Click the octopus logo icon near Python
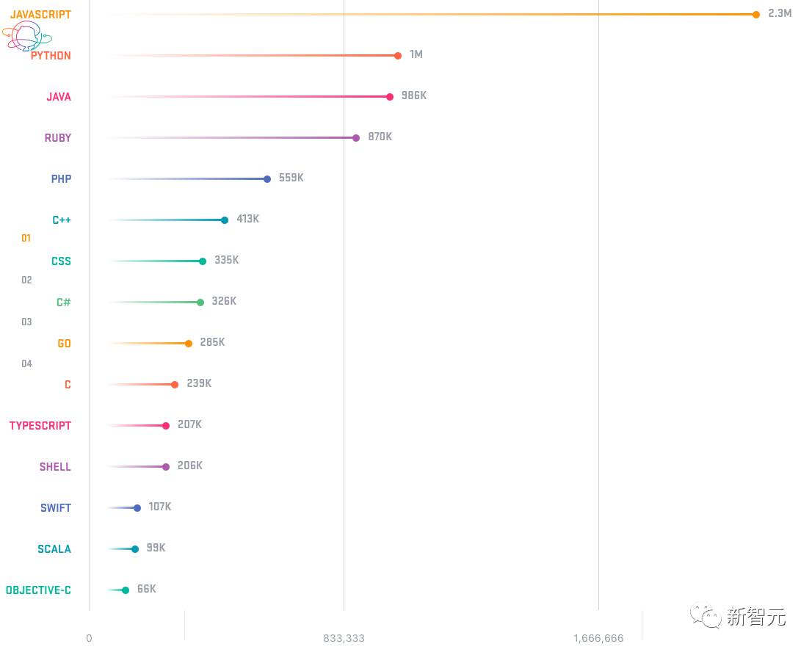The image size is (812, 652). tap(26, 35)
